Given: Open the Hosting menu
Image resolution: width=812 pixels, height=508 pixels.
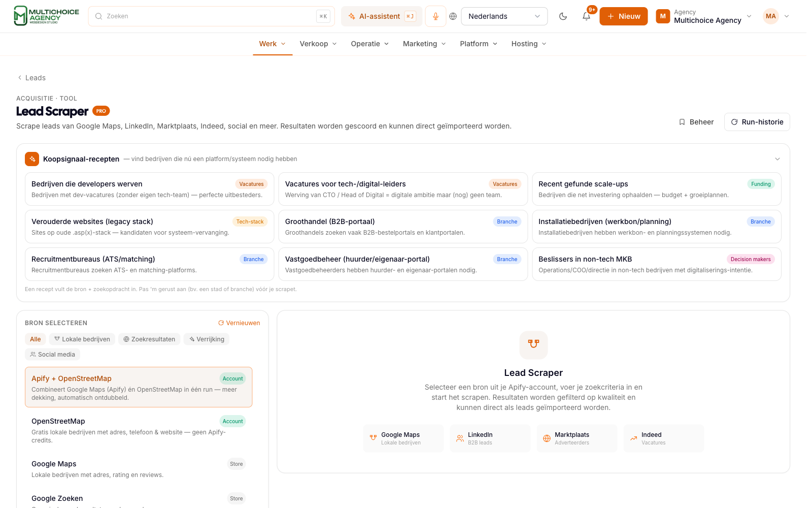Looking at the screenshot, I should click(x=529, y=44).
